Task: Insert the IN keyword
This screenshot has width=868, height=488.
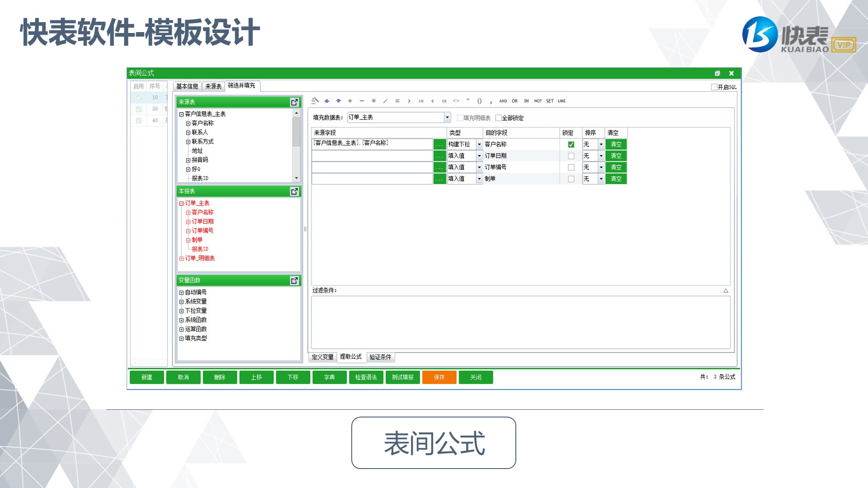Action: 526,101
